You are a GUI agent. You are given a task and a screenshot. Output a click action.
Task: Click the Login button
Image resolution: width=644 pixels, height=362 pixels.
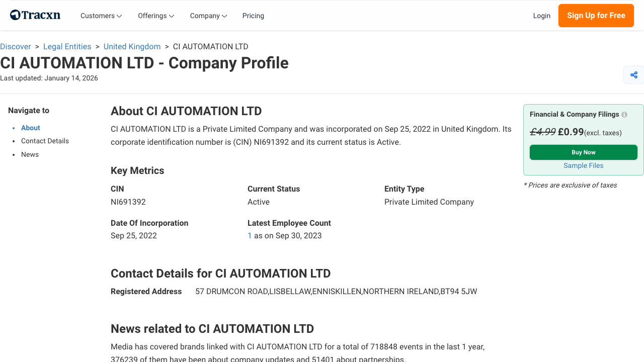pyautogui.click(x=542, y=16)
